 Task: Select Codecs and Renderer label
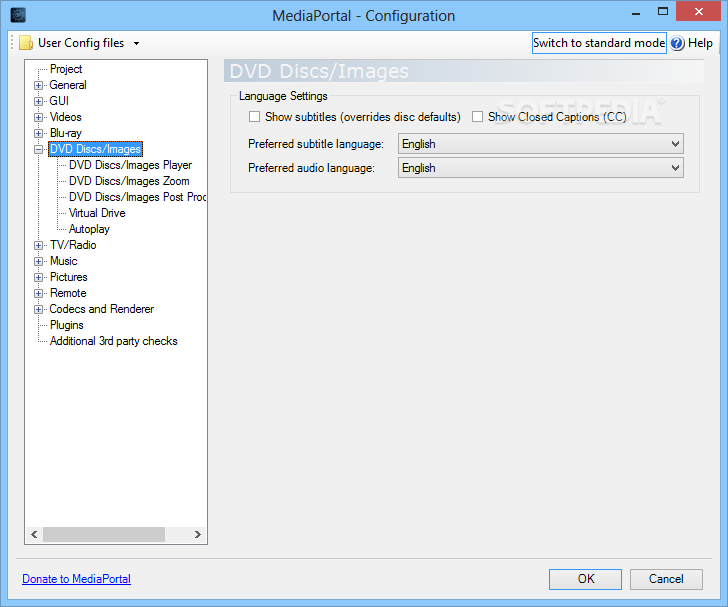(x=102, y=309)
